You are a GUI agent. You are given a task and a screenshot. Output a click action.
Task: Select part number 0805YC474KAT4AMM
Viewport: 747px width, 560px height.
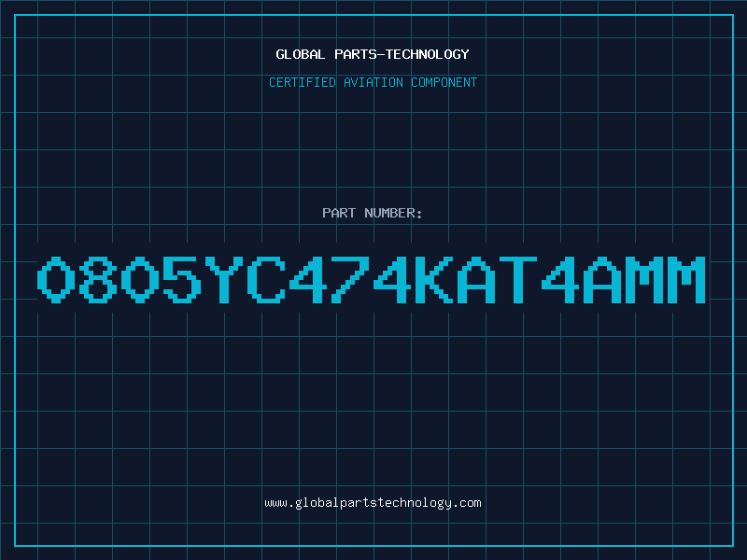(x=371, y=280)
